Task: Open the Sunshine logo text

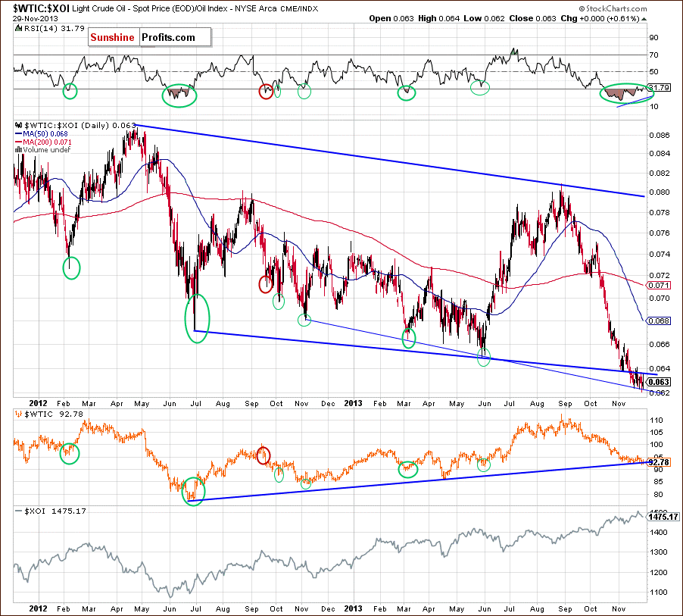Action: (112, 37)
